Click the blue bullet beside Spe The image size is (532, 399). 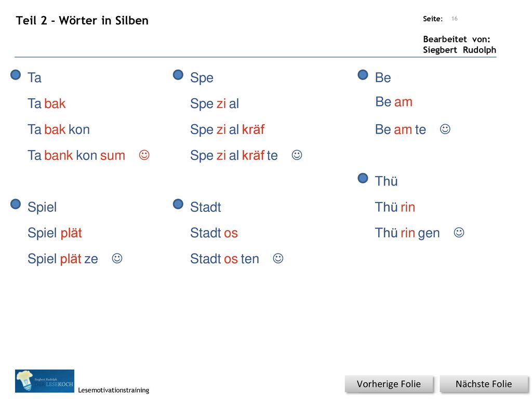[178, 75]
